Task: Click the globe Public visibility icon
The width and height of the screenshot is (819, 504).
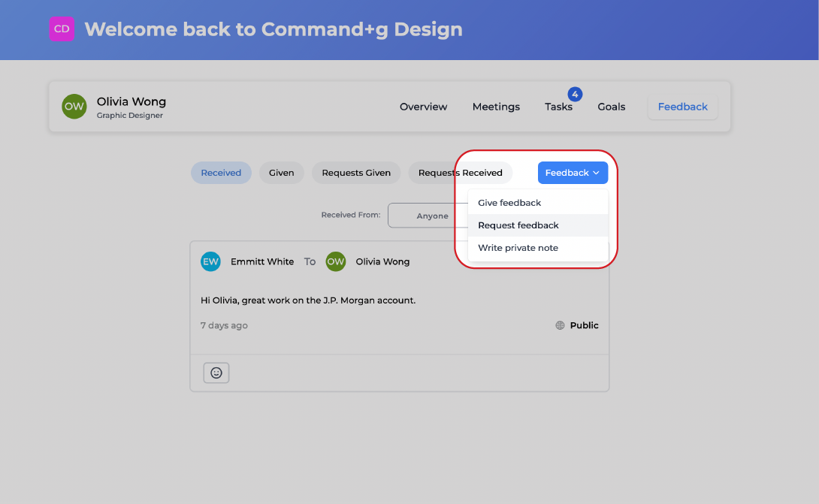Action: click(x=560, y=325)
